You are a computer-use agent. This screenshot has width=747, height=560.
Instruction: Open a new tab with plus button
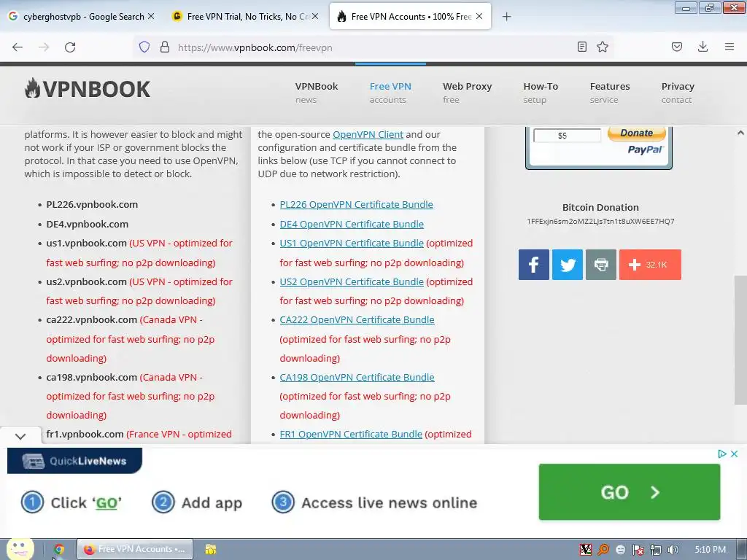click(506, 17)
